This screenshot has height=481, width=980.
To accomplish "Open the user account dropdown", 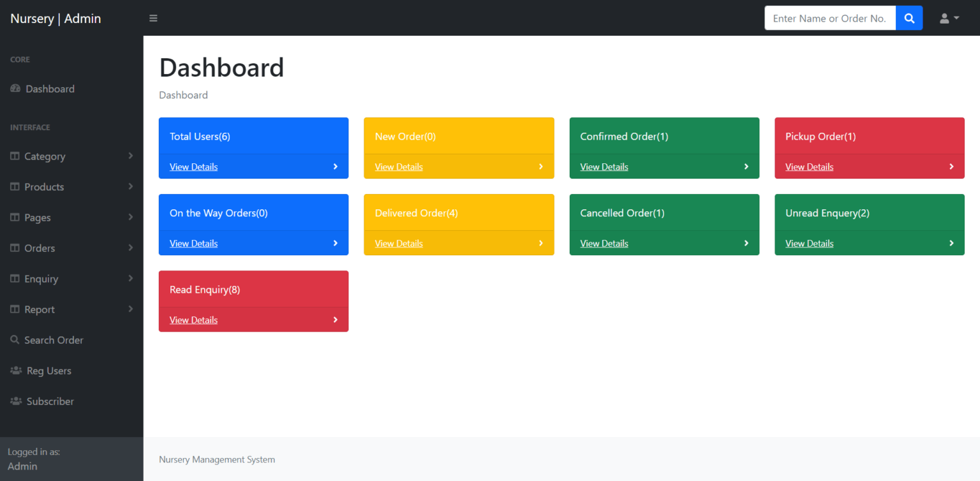I will tap(949, 18).
